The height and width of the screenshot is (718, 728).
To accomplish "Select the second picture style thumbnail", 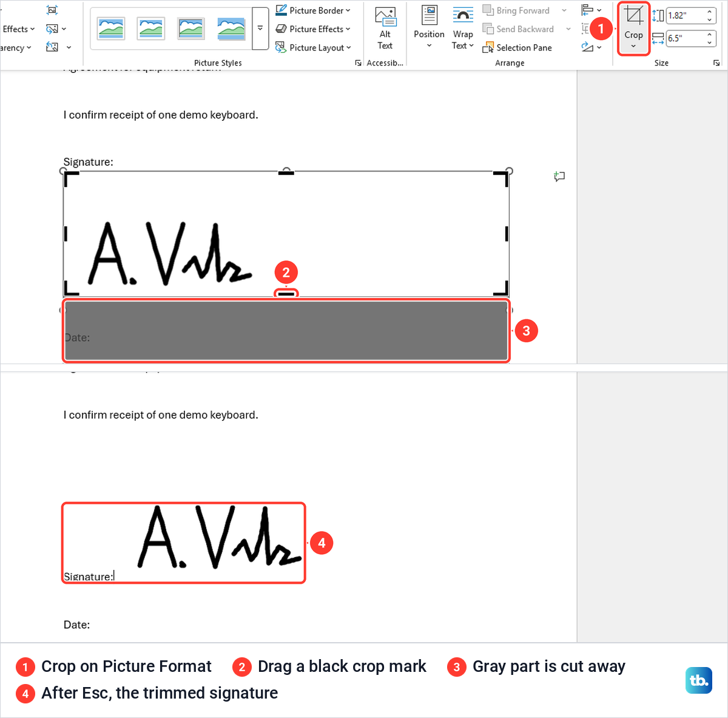I will [151, 29].
